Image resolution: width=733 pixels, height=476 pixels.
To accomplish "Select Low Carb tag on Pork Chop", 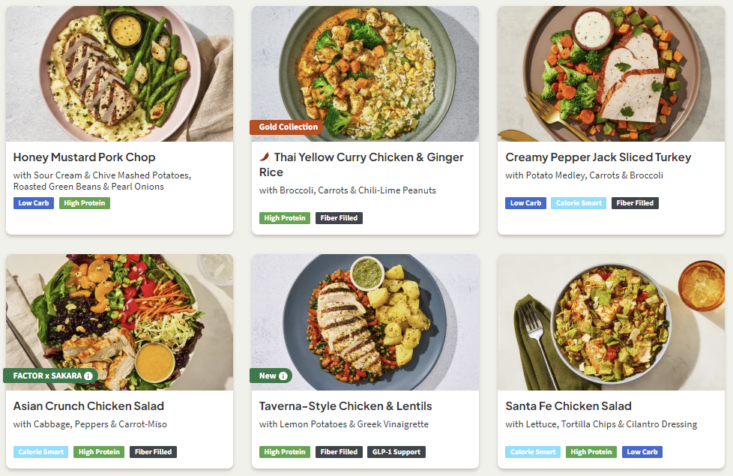I will tap(33, 203).
